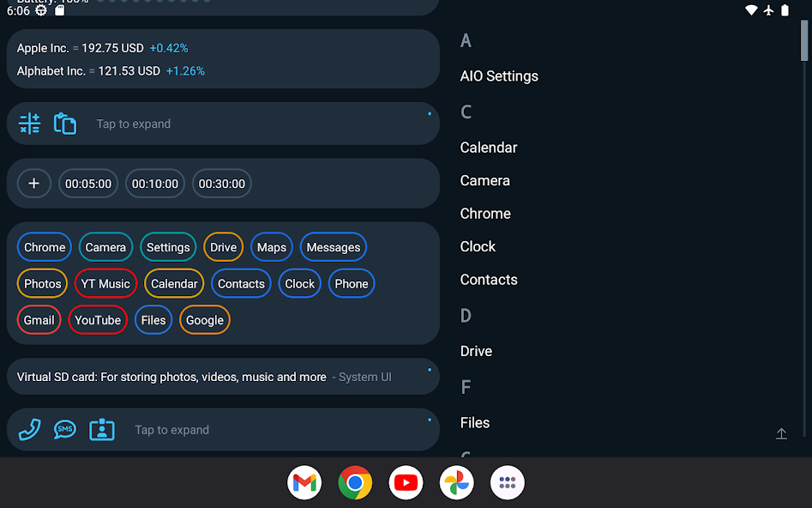Start the 00:05:00 timer
This screenshot has width=812, height=508.
pyautogui.click(x=88, y=184)
